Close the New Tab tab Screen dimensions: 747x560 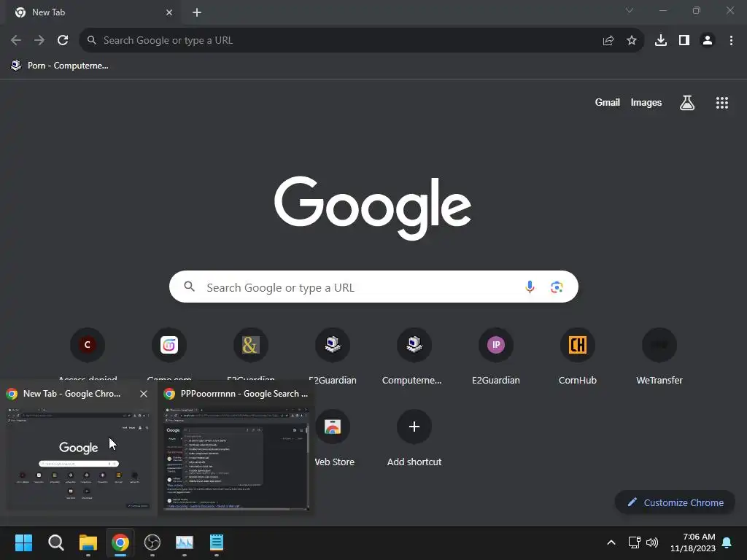point(169,12)
